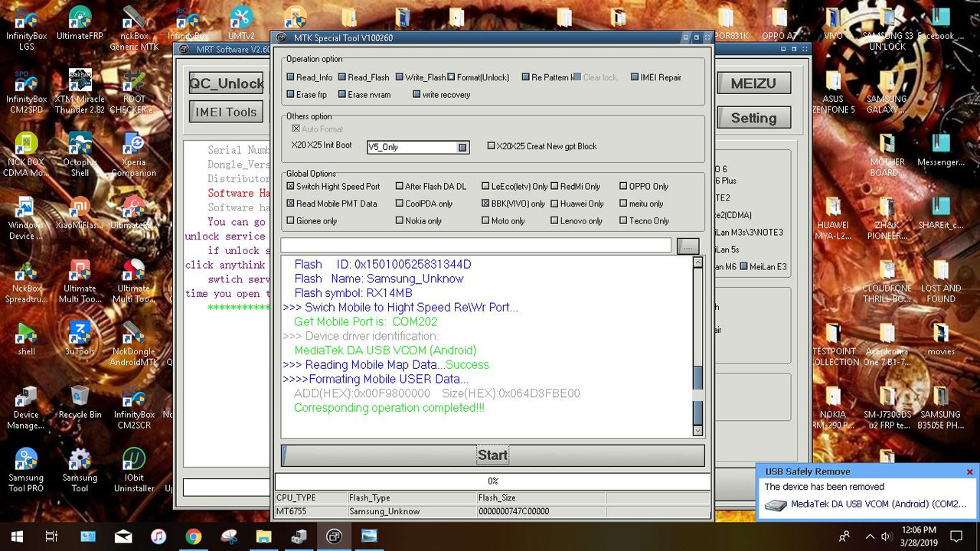Open IMEI Tools in MRT Software

[226, 112]
